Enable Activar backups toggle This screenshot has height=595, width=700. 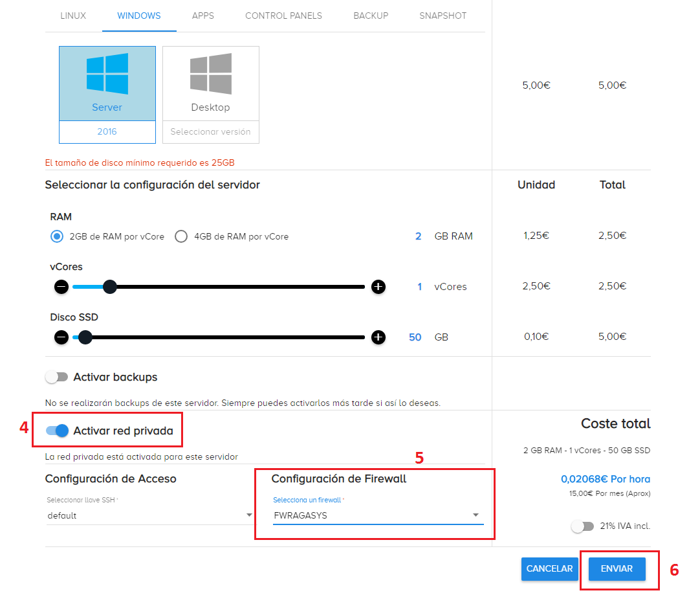[57, 376]
